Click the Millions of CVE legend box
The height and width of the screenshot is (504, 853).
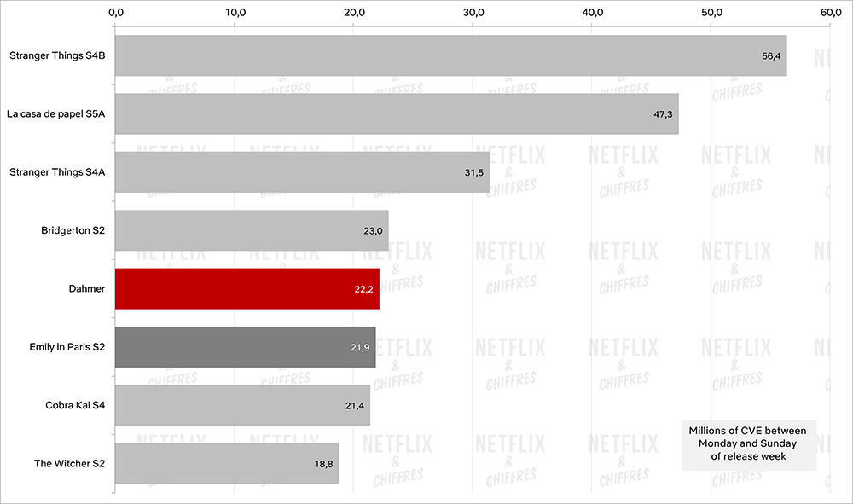point(749,443)
